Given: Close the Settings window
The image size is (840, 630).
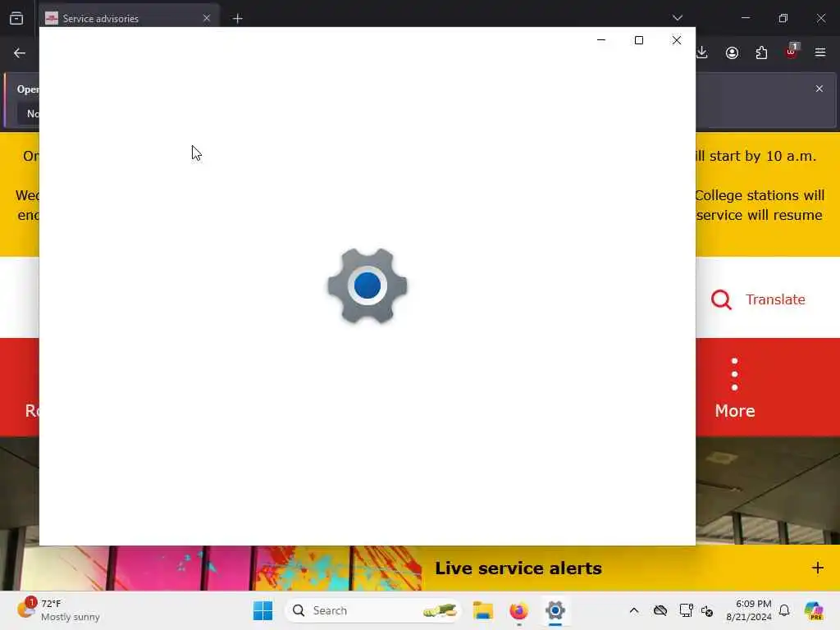Looking at the screenshot, I should click(x=677, y=40).
